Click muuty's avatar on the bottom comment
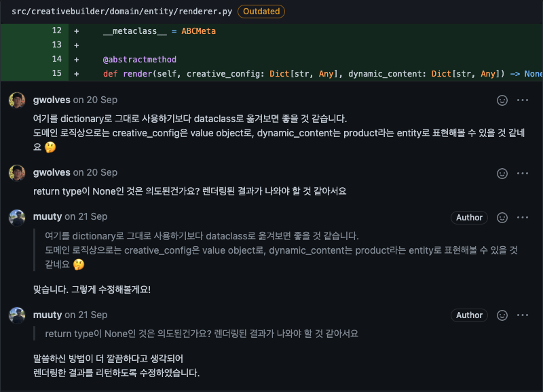This screenshot has width=543, height=392. tap(16, 315)
